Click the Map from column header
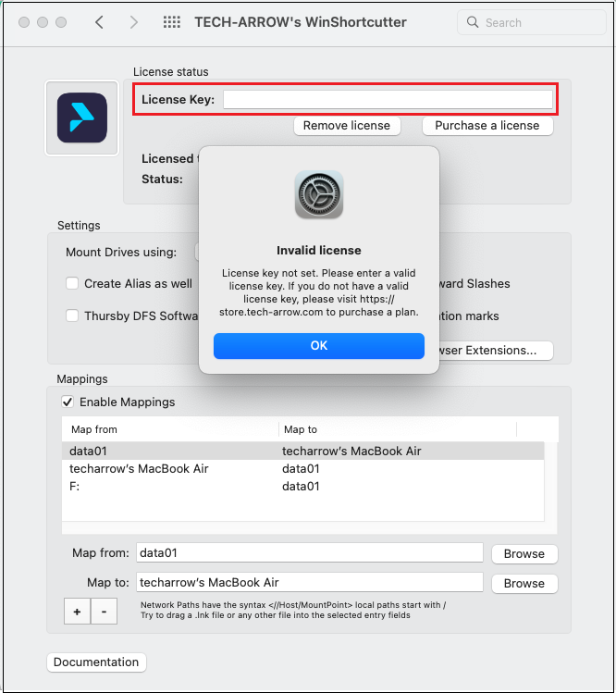This screenshot has height=693, width=616. 94,429
